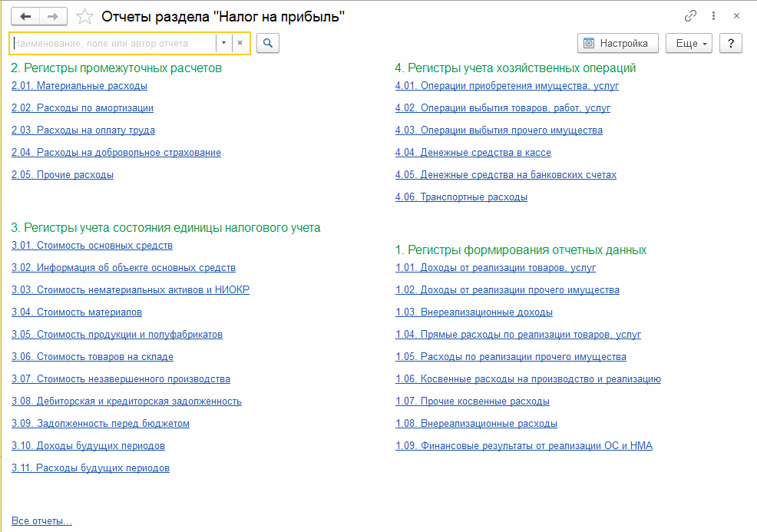Click the back navigation arrow
The image size is (757, 532).
[25, 17]
